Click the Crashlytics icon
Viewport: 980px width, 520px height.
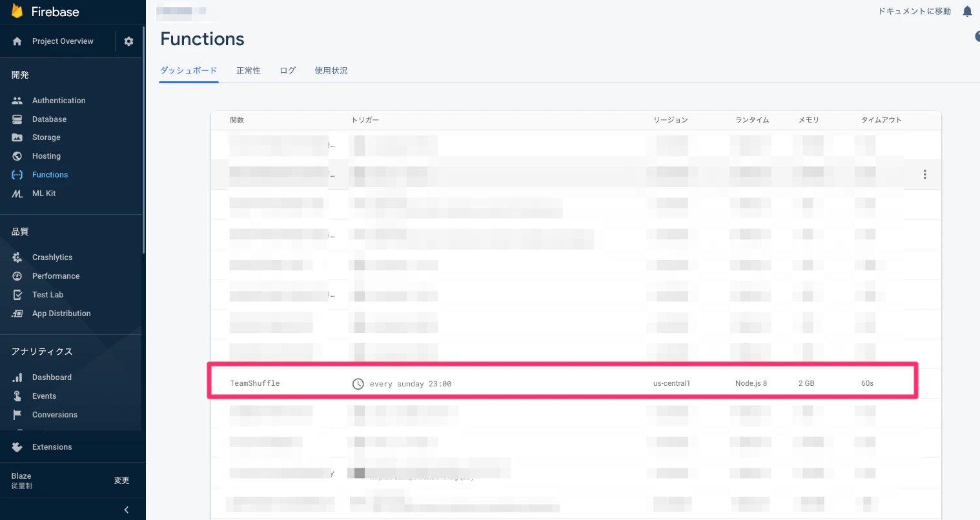pos(17,257)
